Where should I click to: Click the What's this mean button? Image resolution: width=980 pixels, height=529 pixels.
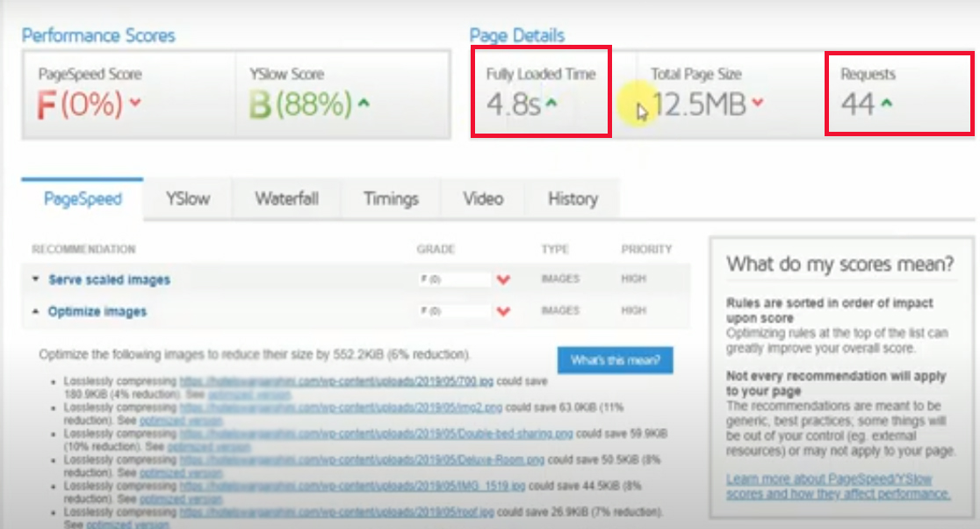pyautogui.click(x=615, y=361)
